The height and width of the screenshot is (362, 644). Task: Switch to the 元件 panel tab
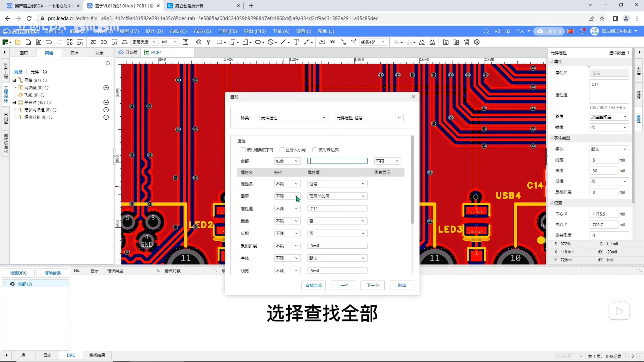pos(74,53)
